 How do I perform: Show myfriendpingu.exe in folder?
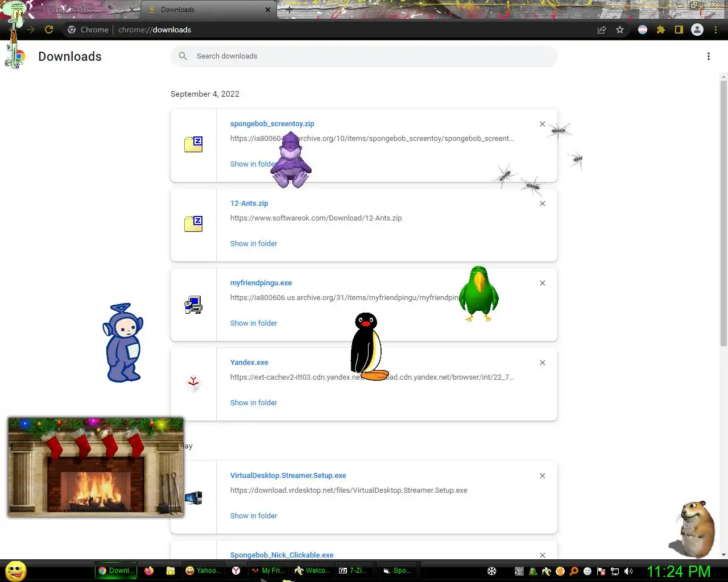[x=254, y=323]
